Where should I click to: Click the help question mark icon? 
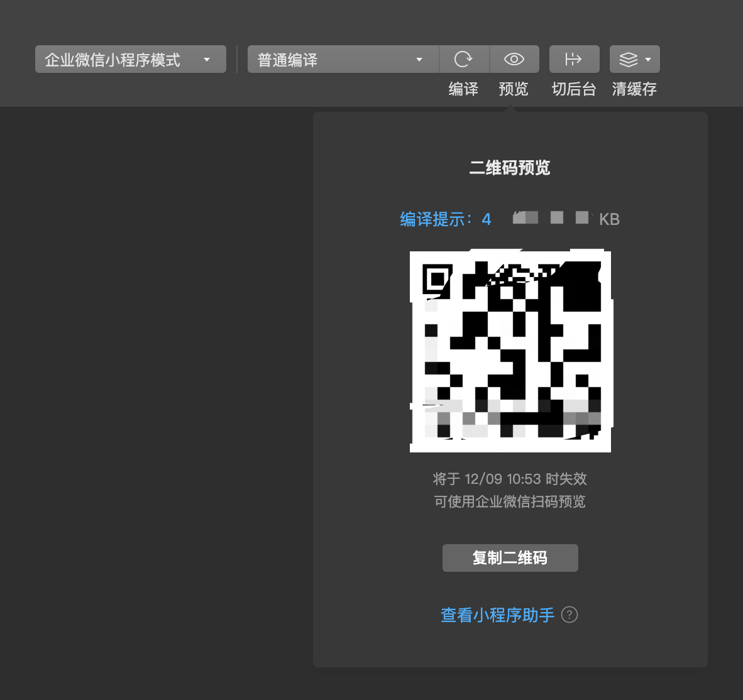point(570,615)
